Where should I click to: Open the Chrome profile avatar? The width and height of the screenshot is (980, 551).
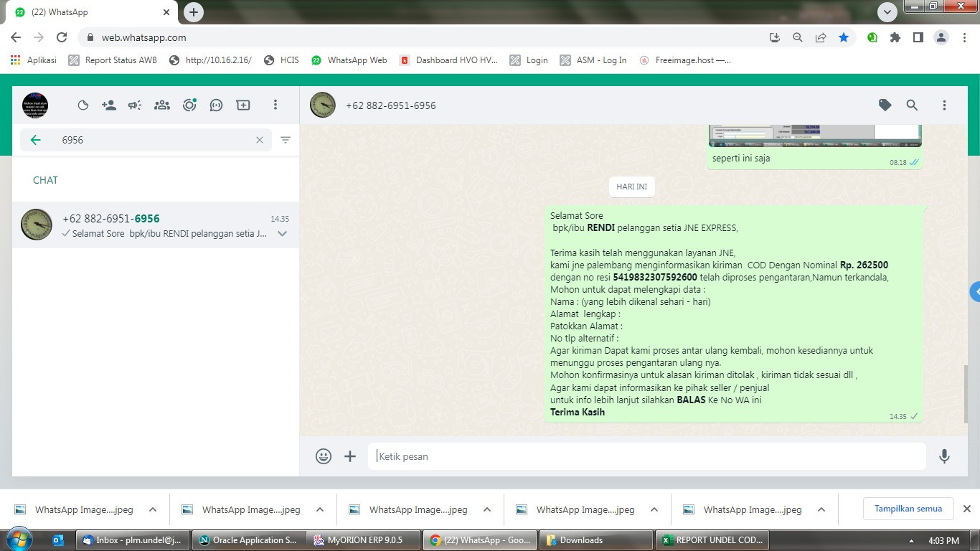tap(941, 37)
